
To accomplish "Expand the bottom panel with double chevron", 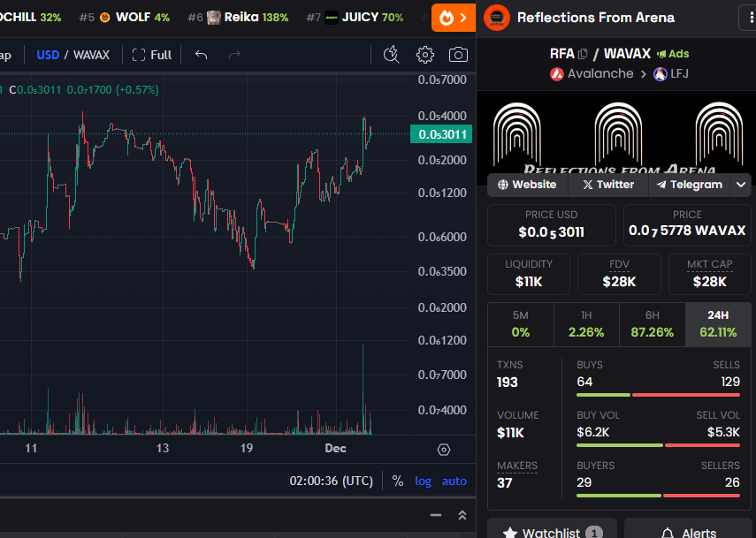I will point(462,515).
